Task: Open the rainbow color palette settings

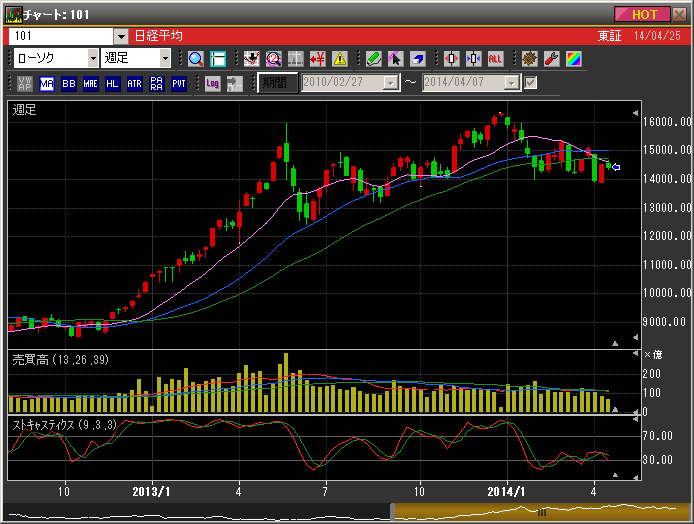Action: point(572,58)
